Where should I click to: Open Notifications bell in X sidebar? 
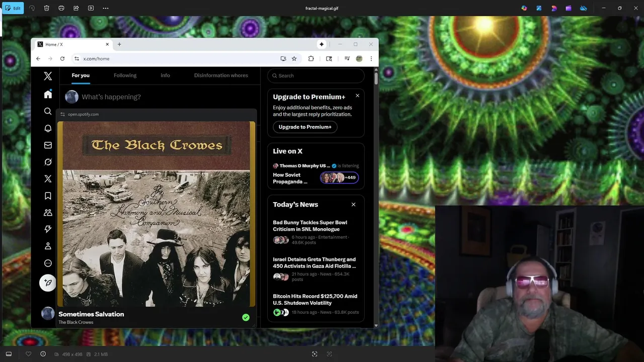coord(48,128)
